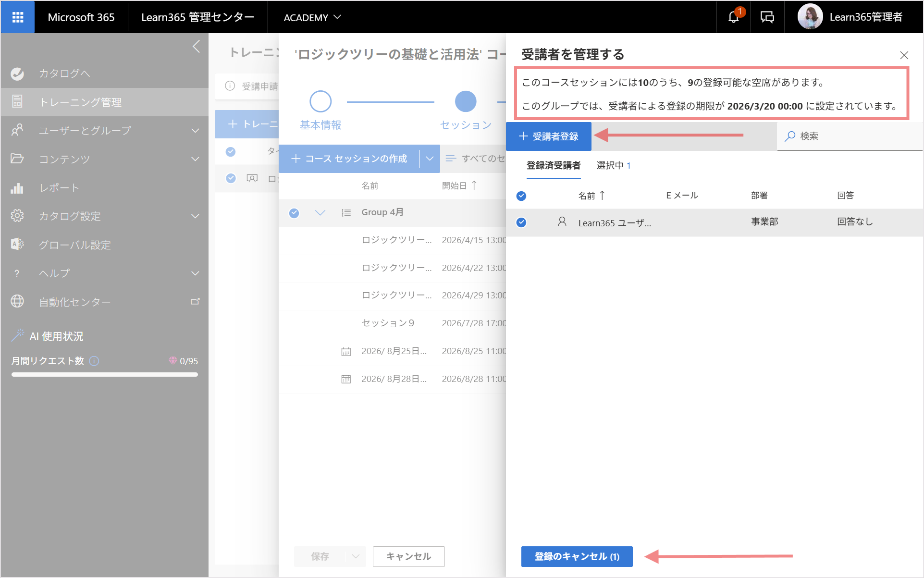924x578 pixels.
Task: Collapse the left sidebar with arrow icon
Action: click(196, 47)
